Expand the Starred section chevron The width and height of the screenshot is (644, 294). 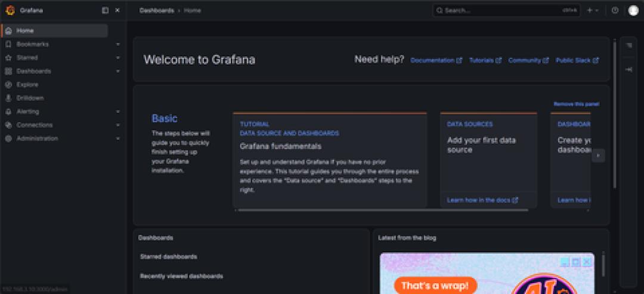coord(118,57)
